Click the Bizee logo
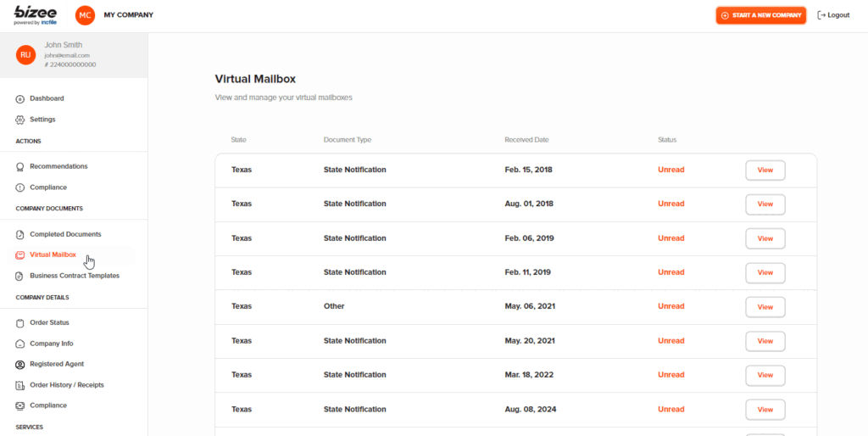868x436 pixels. click(x=35, y=15)
